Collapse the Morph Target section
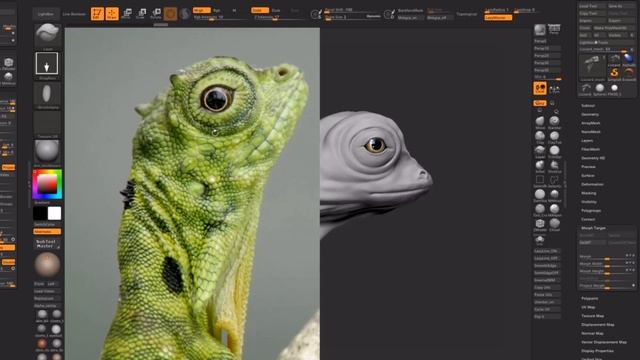Screen dimensions: 640x360 click(x=593, y=228)
